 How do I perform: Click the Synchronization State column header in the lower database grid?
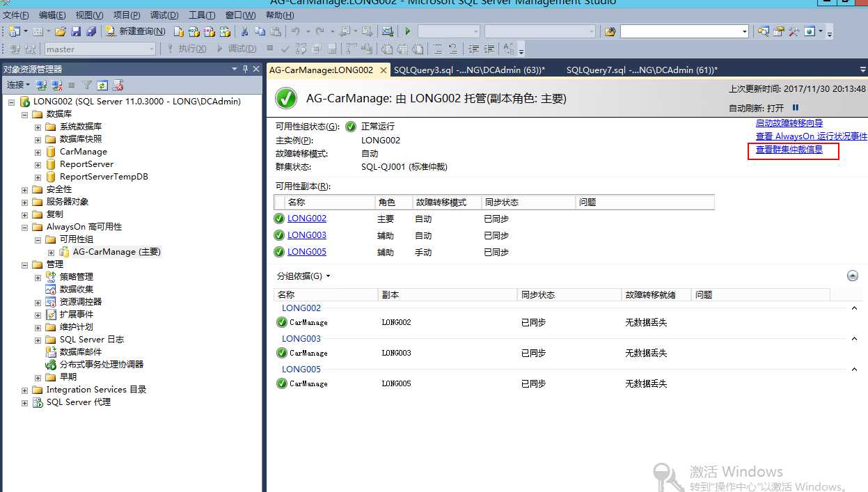coord(569,295)
